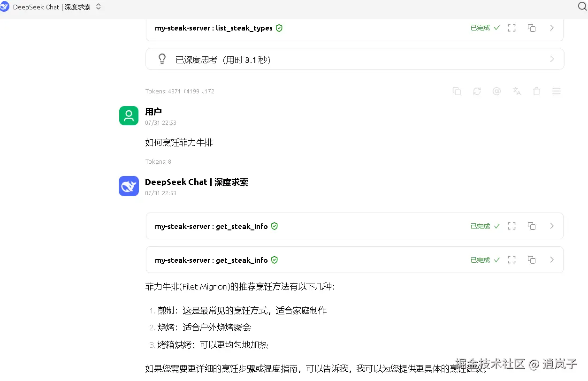Click the green user avatar
The height and width of the screenshot is (381, 588).
tap(129, 115)
